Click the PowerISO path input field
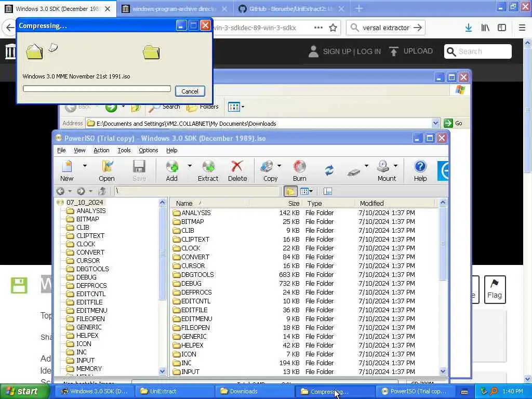 click(196, 191)
